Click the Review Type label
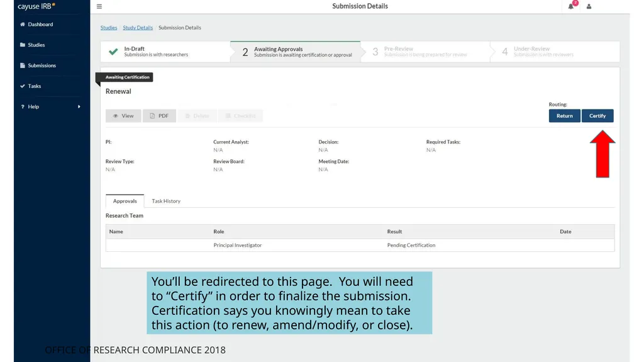644x362 pixels. click(120, 161)
